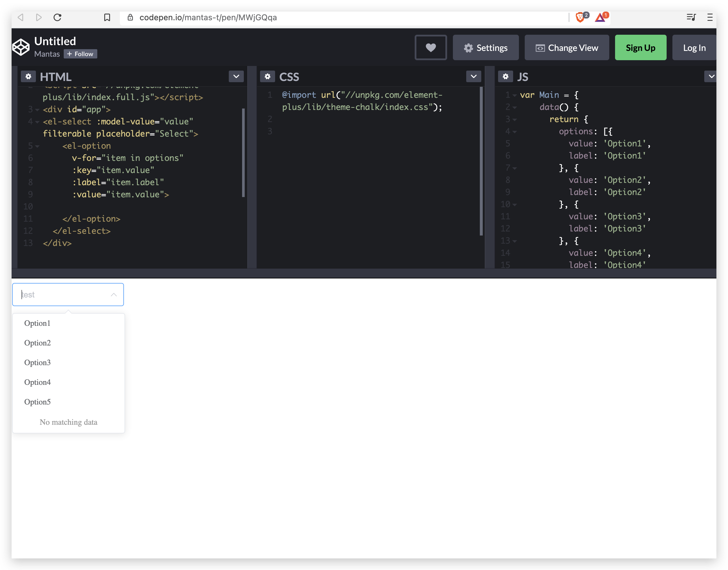Follow the user Mantas
Screen dimensions: 728x570
coord(80,54)
